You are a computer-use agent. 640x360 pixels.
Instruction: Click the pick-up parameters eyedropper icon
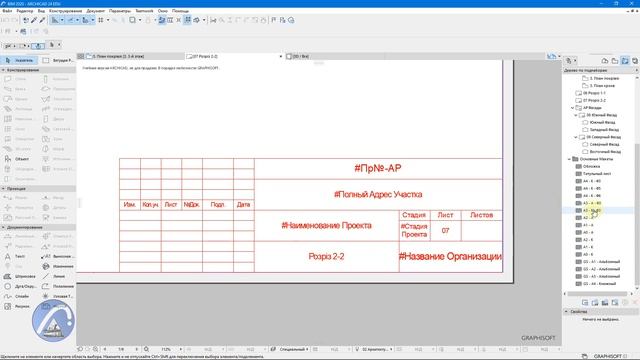point(34,20)
